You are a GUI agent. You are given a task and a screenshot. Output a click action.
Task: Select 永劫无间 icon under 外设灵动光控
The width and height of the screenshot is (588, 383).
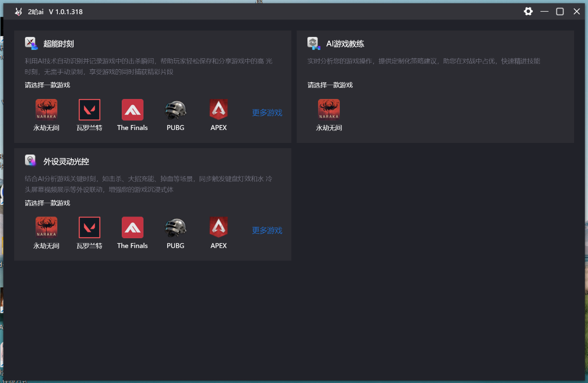coord(46,228)
